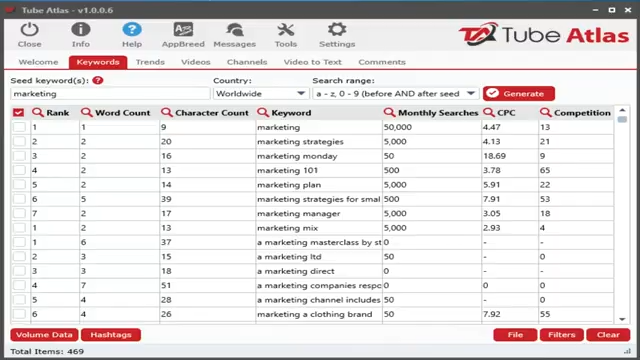Open the Settings gear icon

click(x=337, y=30)
